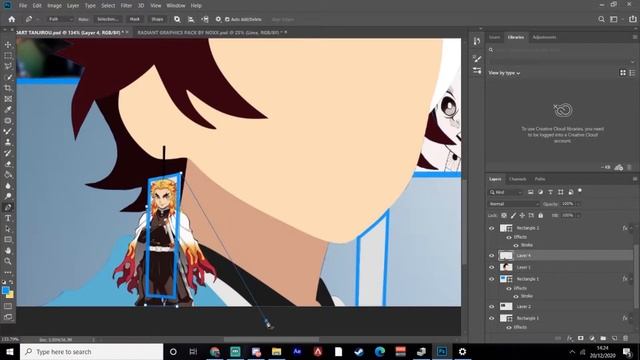Open path alignment icon in options bar
The image size is (640, 360).
pos(191,19)
